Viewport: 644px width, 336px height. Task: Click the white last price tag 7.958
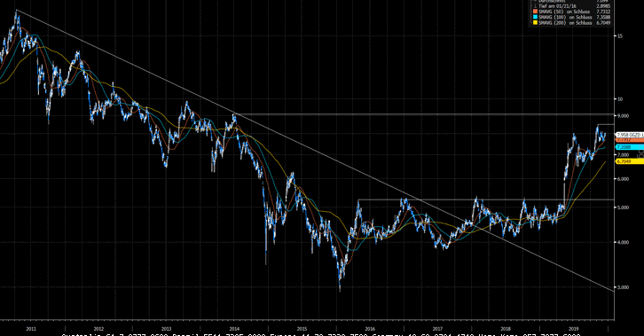click(x=630, y=135)
